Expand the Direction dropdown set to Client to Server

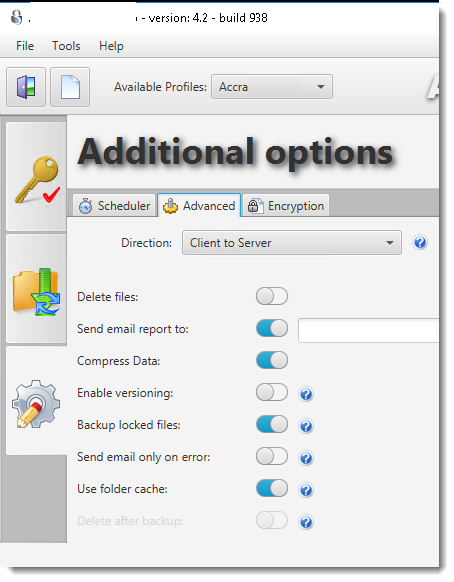[x=292, y=243]
